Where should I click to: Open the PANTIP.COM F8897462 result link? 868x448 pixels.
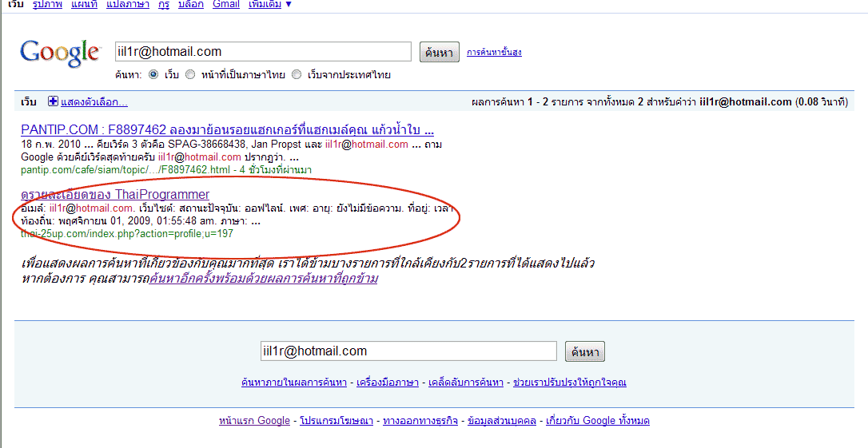click(227, 130)
